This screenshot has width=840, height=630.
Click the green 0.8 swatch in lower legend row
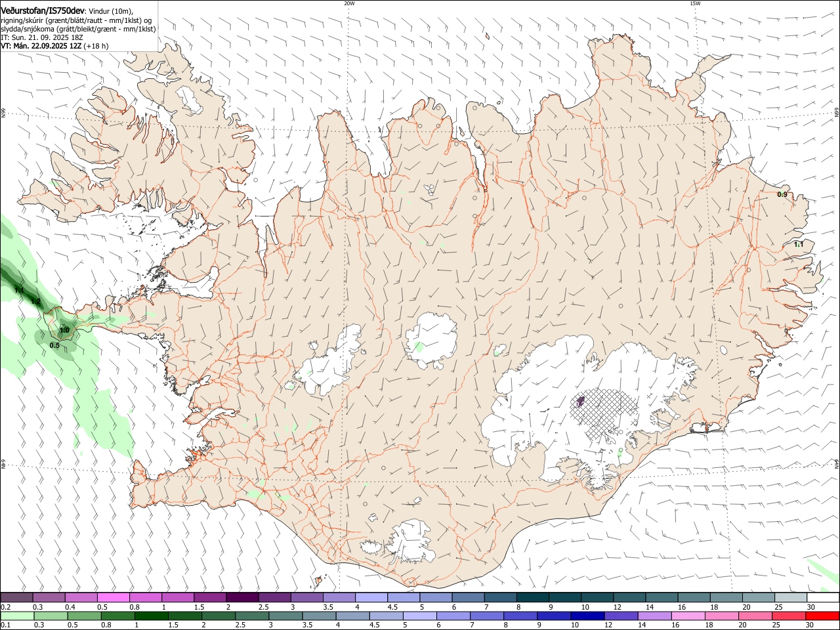click(117, 616)
